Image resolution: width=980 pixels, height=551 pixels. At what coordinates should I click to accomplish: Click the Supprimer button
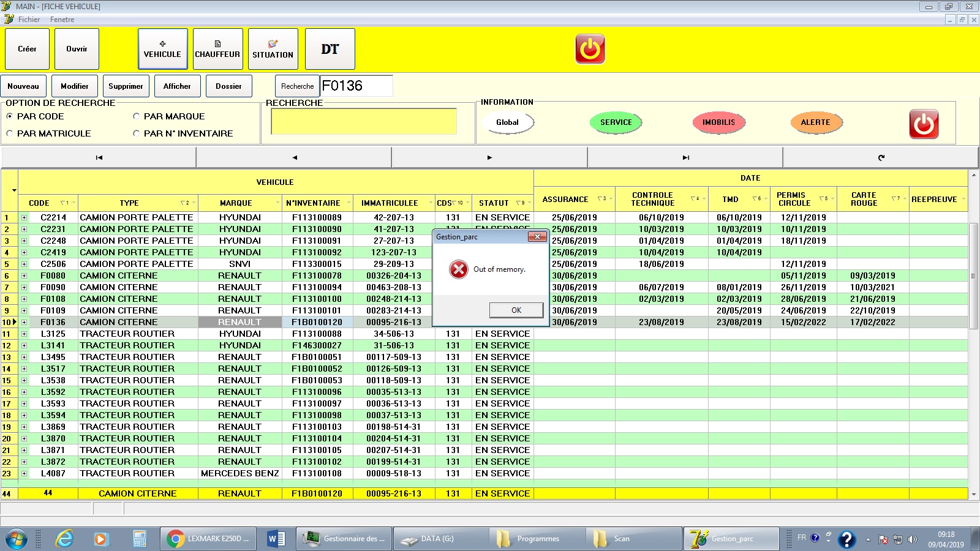click(126, 86)
